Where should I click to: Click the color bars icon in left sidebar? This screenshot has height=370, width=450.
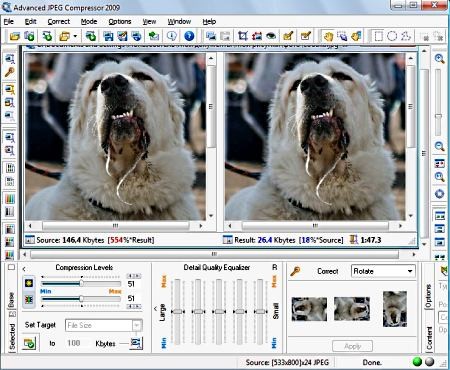10,199
